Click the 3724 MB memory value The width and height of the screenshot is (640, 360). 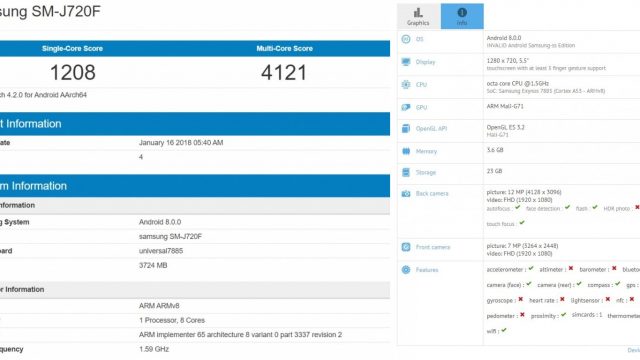tap(153, 265)
